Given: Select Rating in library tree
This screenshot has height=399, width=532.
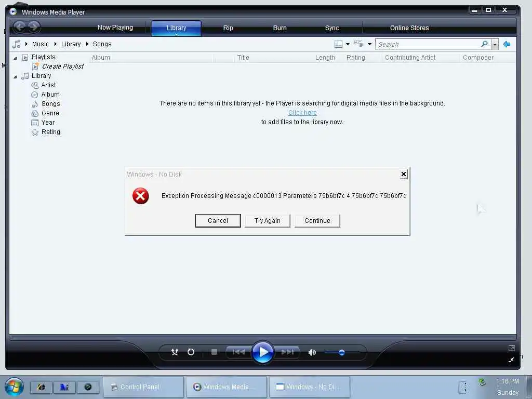Looking at the screenshot, I should [x=51, y=132].
